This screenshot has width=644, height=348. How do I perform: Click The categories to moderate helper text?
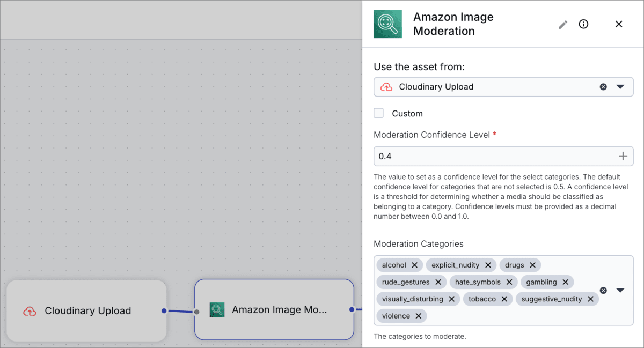420,337
